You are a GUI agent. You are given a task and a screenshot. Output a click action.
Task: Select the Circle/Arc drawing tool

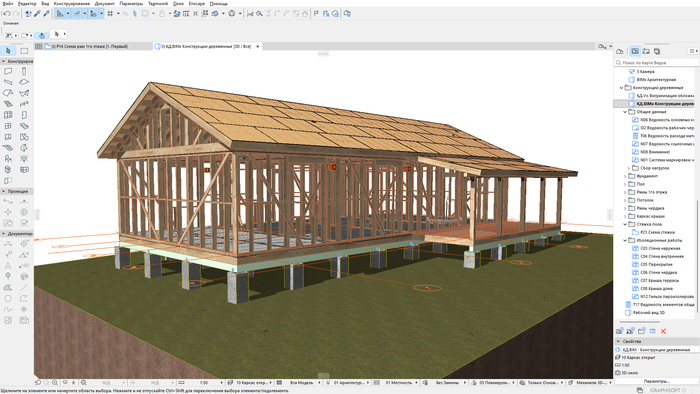[x=8, y=298]
